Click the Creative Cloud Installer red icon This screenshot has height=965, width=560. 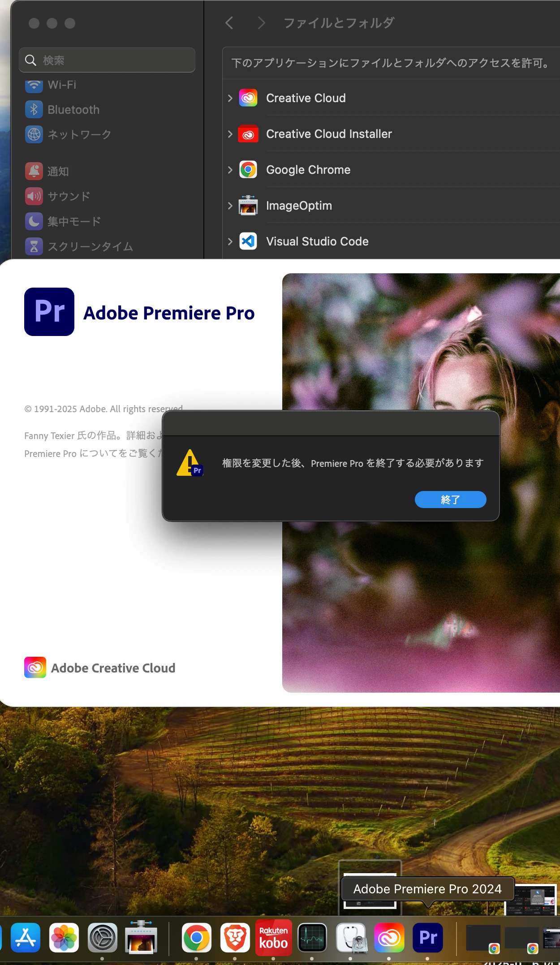pyautogui.click(x=248, y=134)
